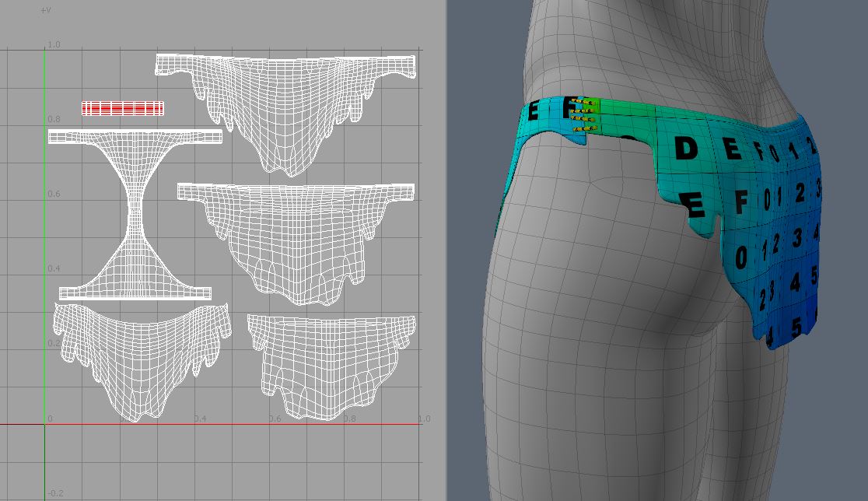Image resolution: width=868 pixels, height=501 pixels.
Task: Click the large letter D on garment
Action: pos(686,148)
